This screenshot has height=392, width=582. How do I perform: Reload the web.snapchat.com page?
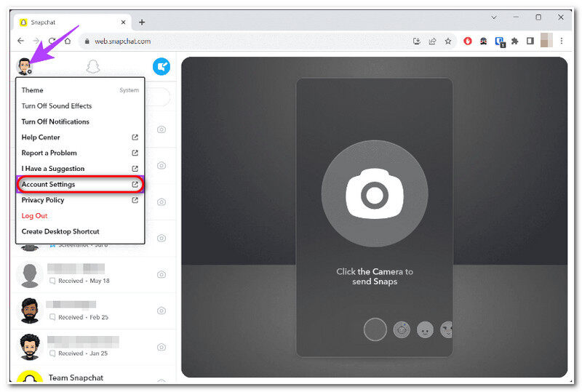52,41
